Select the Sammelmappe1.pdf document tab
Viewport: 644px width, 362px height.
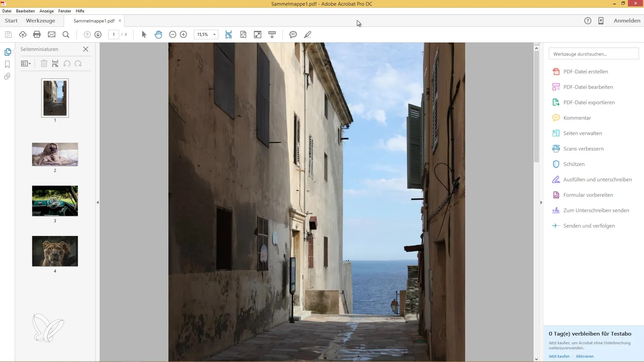click(x=94, y=21)
